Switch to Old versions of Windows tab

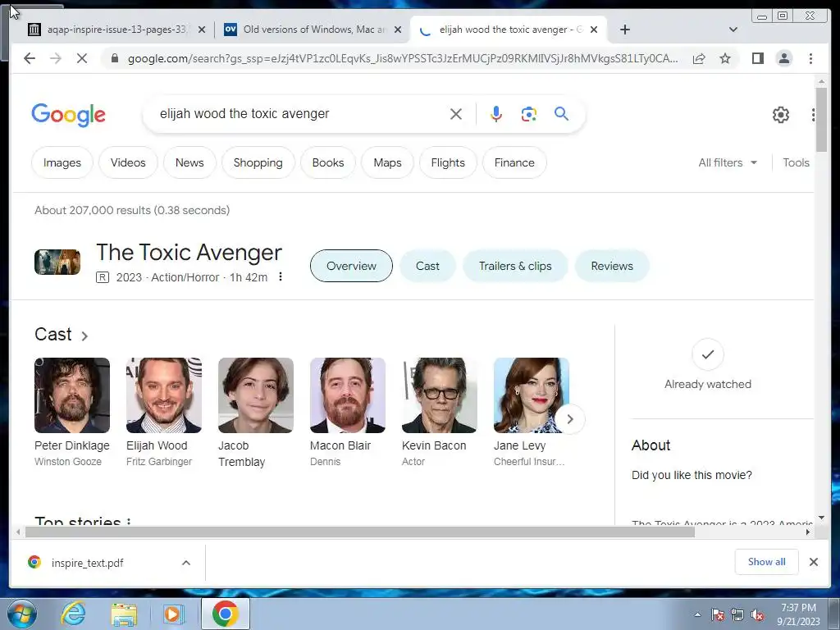click(313, 30)
